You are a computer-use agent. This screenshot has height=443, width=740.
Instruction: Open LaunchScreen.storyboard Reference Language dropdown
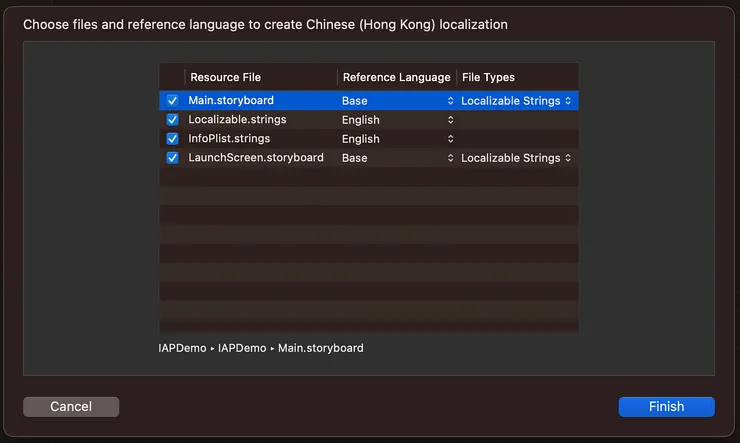coord(397,158)
